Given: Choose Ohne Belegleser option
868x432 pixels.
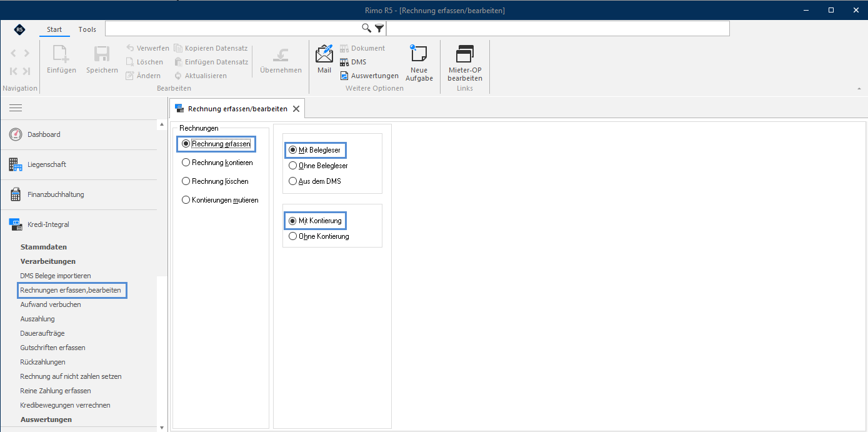Looking at the screenshot, I should [x=318, y=166].
